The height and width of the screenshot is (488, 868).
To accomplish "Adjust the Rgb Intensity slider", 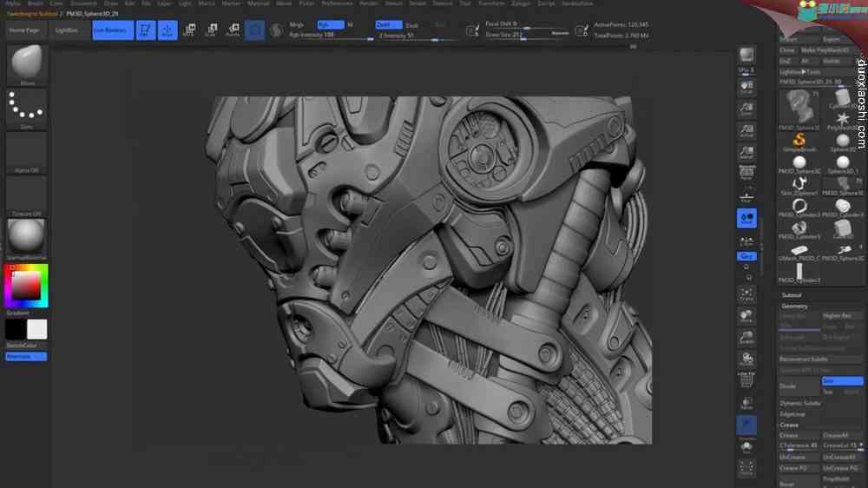I will click(x=331, y=36).
